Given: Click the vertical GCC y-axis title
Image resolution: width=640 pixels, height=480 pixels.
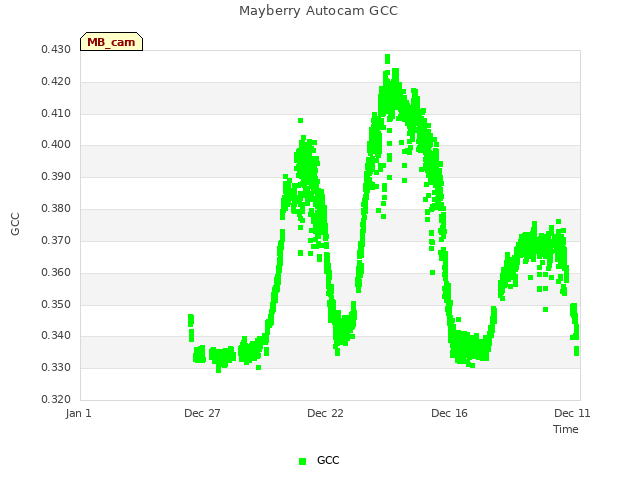Looking at the screenshot, I should pyautogui.click(x=15, y=224).
